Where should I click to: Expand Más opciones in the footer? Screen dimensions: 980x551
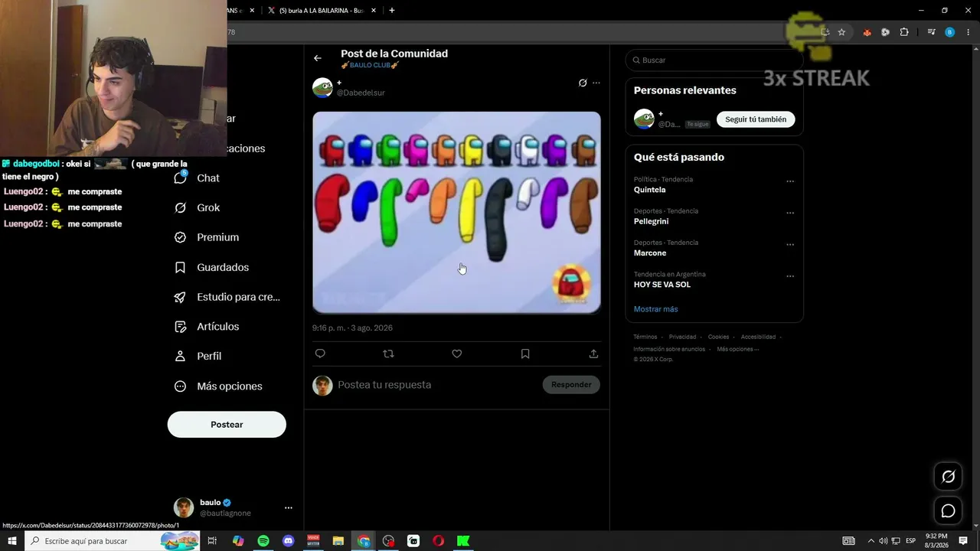pyautogui.click(x=738, y=349)
